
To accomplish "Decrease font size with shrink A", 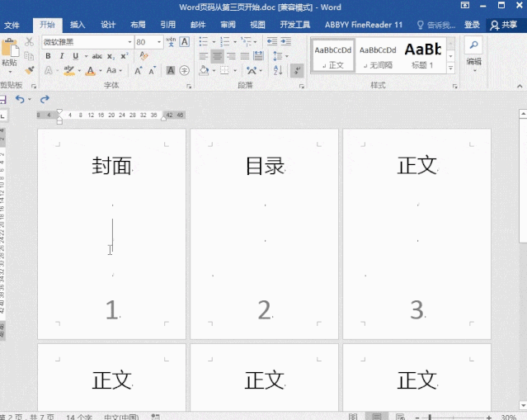I will click(153, 71).
